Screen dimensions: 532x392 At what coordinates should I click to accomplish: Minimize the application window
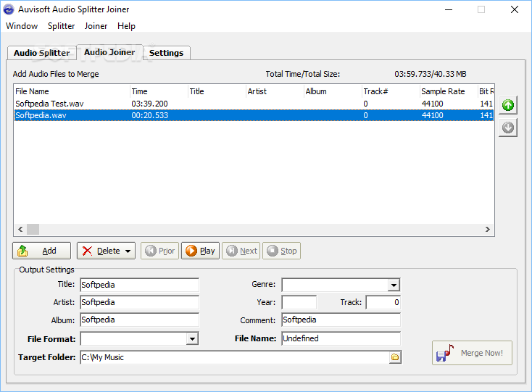pyautogui.click(x=449, y=9)
